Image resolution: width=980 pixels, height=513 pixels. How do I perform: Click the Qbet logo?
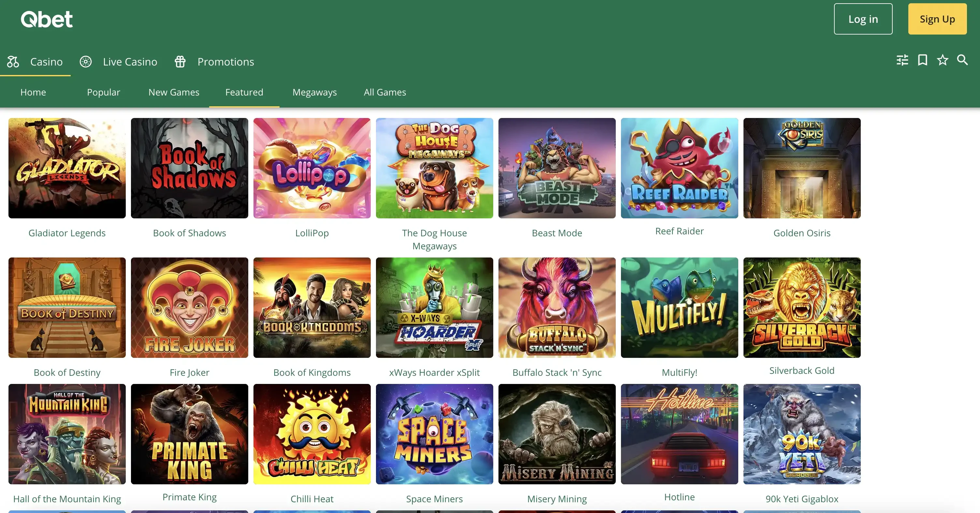(46, 19)
